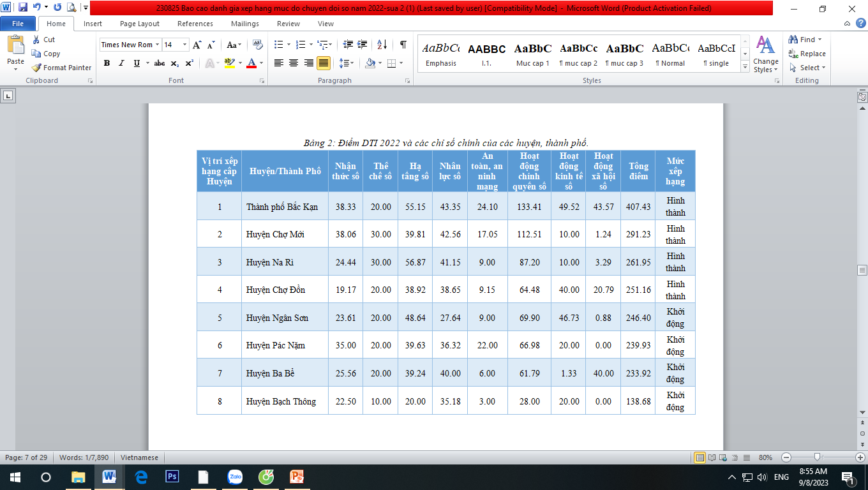The image size is (868, 490).
Task: Switch to the Mailings tab
Action: [245, 24]
